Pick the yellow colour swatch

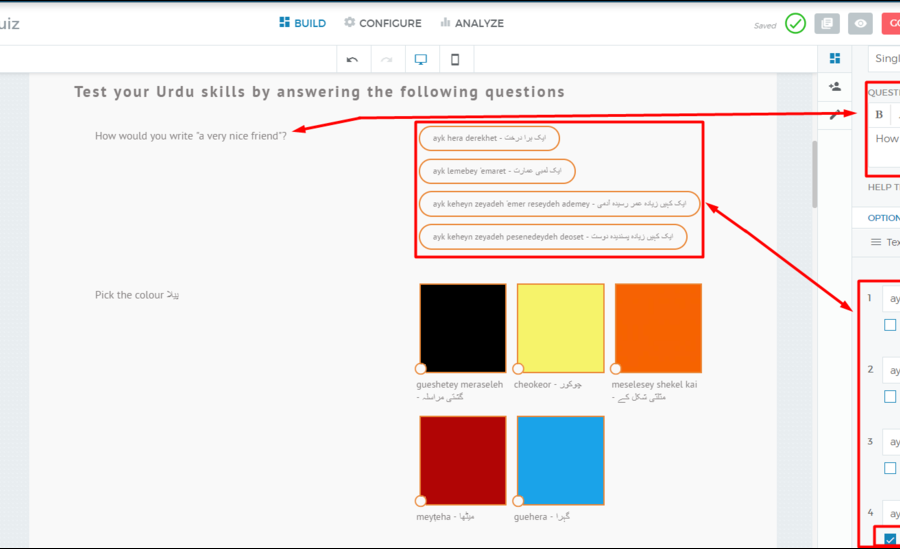[560, 328]
